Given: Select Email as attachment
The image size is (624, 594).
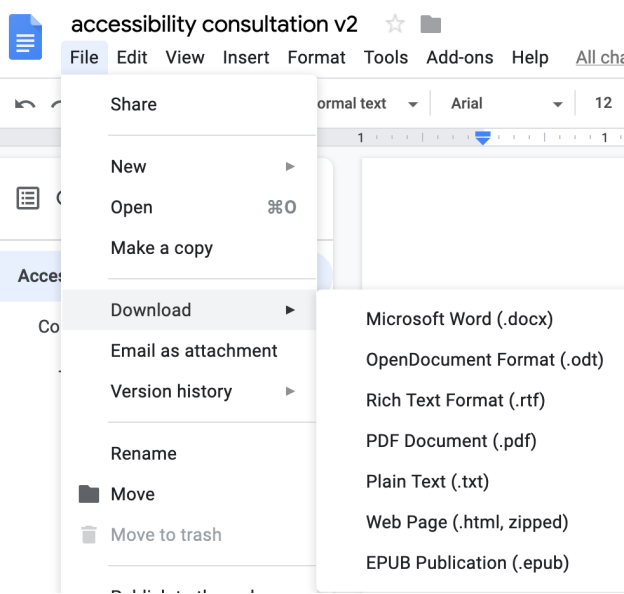Looking at the screenshot, I should click(x=194, y=351).
